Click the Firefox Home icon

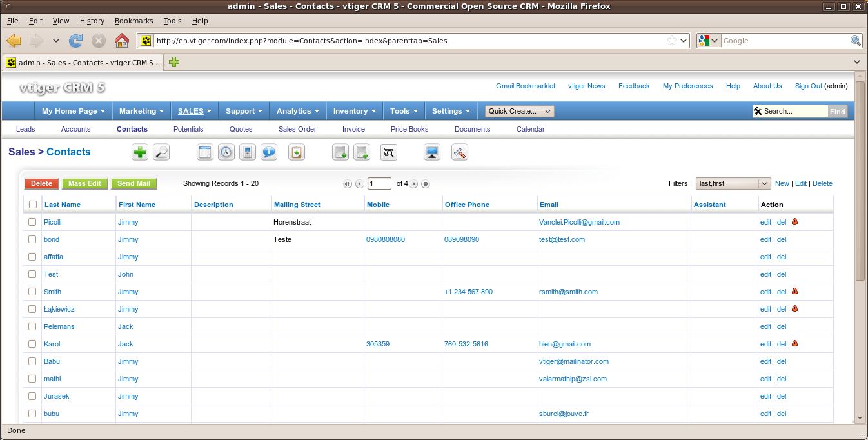pyautogui.click(x=121, y=41)
